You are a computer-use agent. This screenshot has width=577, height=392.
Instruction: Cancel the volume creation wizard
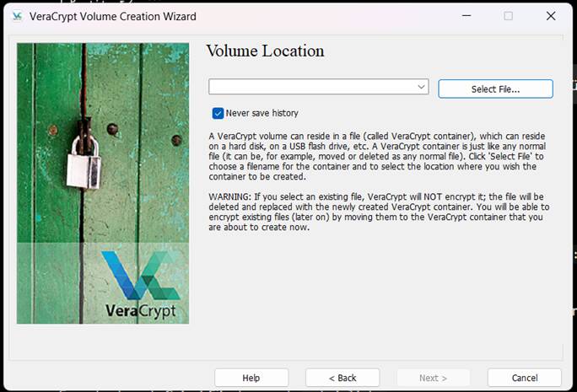(525, 378)
